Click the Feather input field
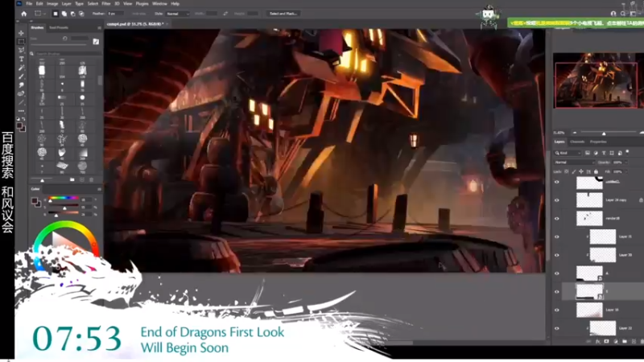This screenshot has height=362, width=644. 115,14
